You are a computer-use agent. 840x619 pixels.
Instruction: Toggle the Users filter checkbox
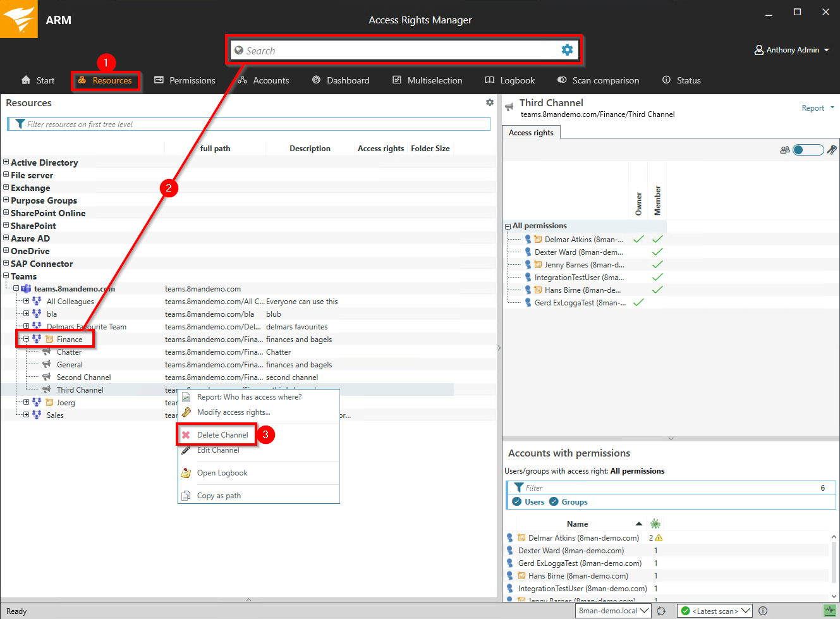point(517,501)
